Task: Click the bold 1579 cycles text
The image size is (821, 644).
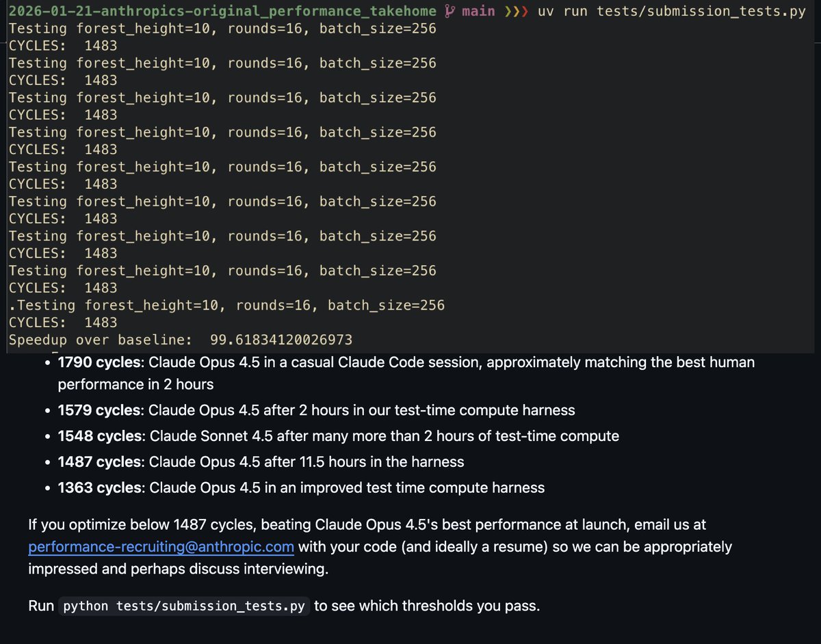Action: tap(101, 410)
